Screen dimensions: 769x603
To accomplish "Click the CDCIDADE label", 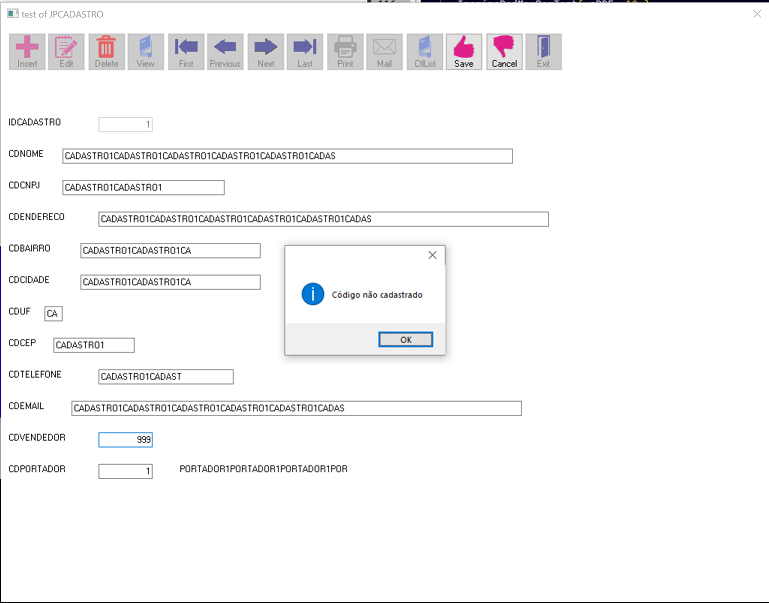I will point(29,279).
